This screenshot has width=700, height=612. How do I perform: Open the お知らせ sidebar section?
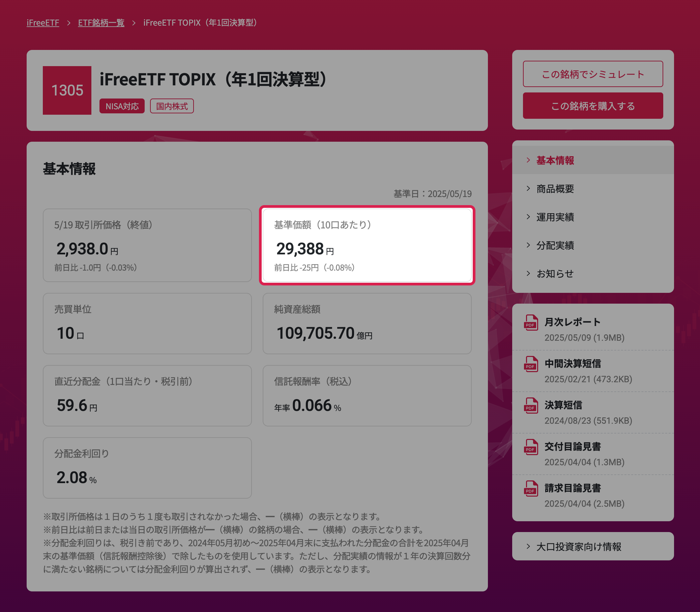point(593,274)
